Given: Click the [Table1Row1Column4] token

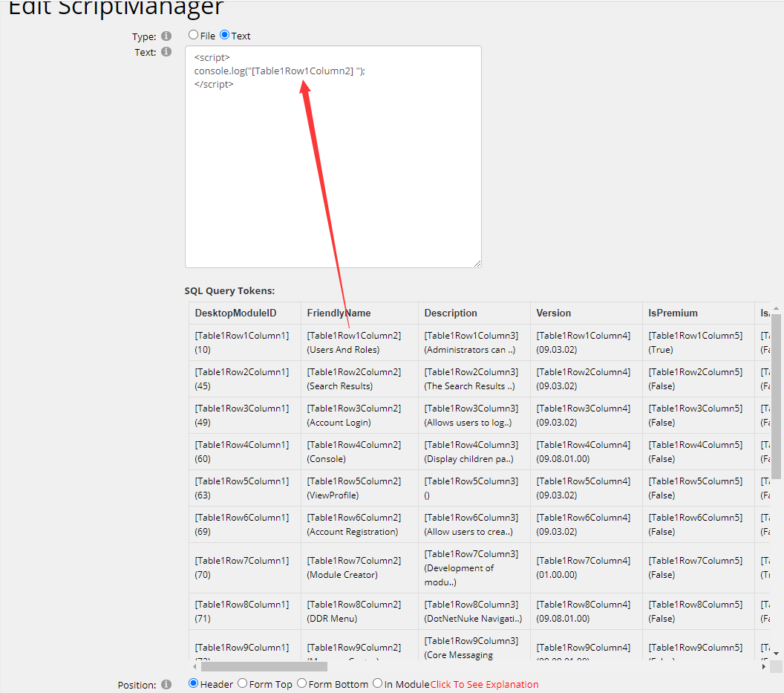Looking at the screenshot, I should [x=584, y=336].
